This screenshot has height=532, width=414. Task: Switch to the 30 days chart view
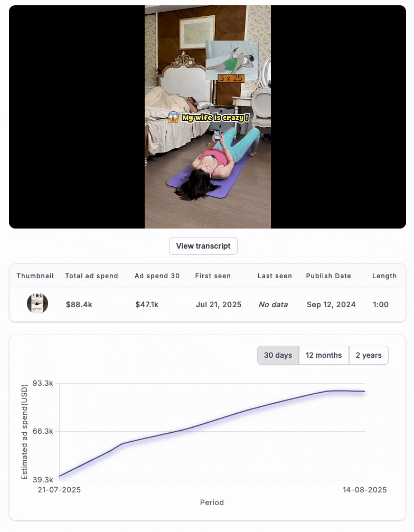[278, 355]
